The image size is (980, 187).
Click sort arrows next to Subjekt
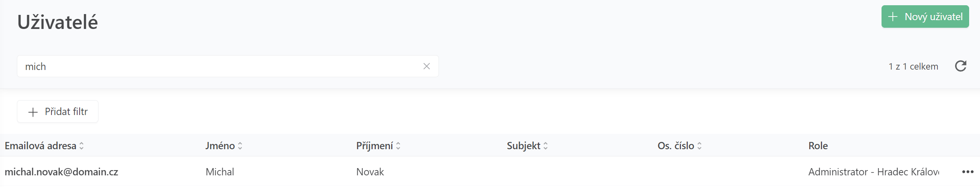(545, 146)
